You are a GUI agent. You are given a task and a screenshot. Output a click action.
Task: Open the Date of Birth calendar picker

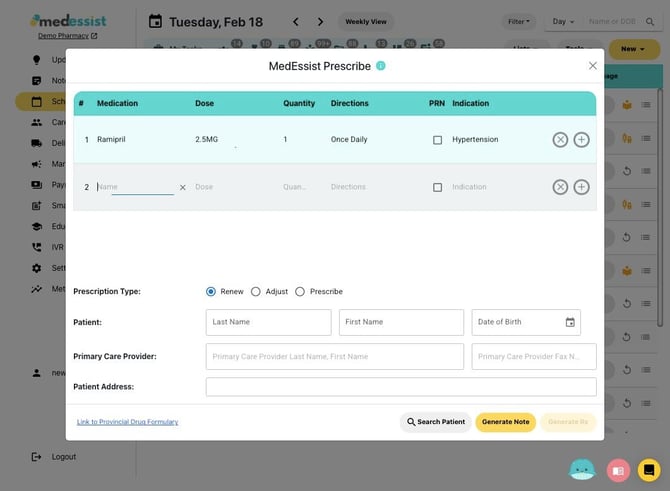[x=570, y=322]
